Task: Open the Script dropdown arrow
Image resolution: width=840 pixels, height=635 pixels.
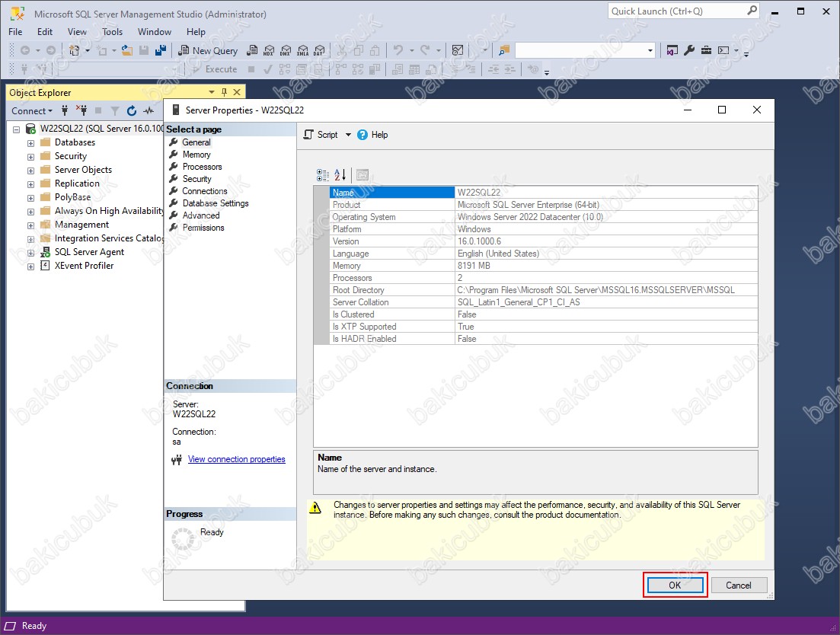Action: [348, 135]
